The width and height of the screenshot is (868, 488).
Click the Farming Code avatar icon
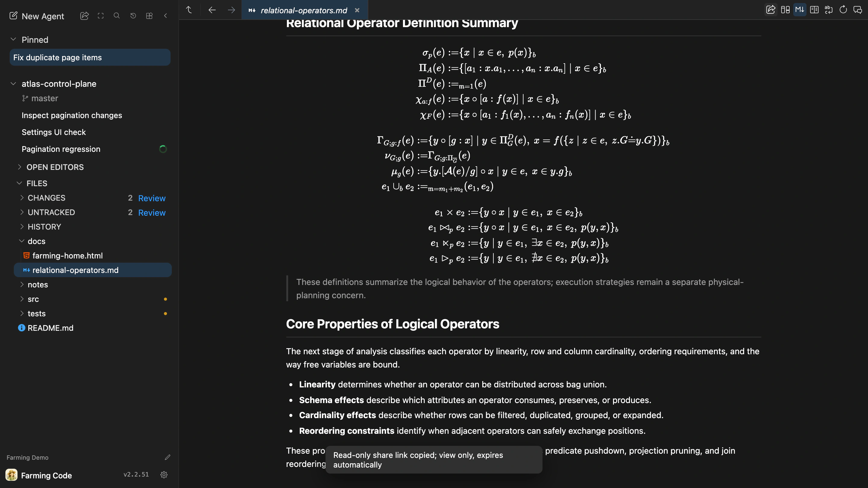click(x=11, y=475)
